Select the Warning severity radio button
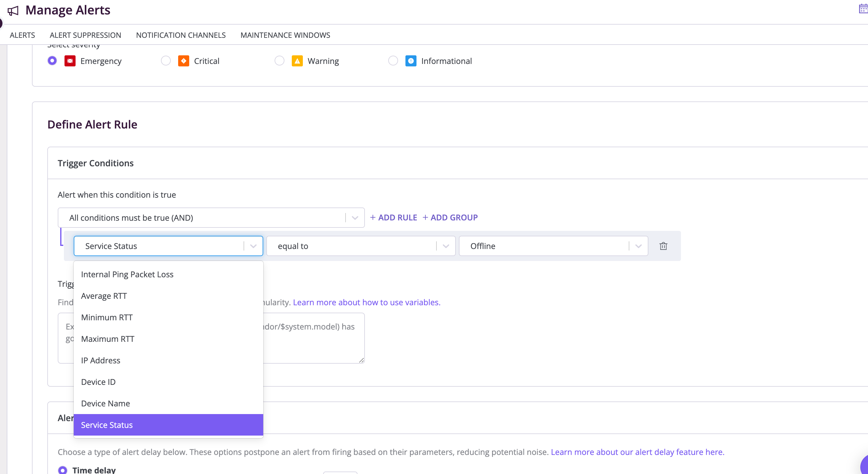 click(x=279, y=61)
